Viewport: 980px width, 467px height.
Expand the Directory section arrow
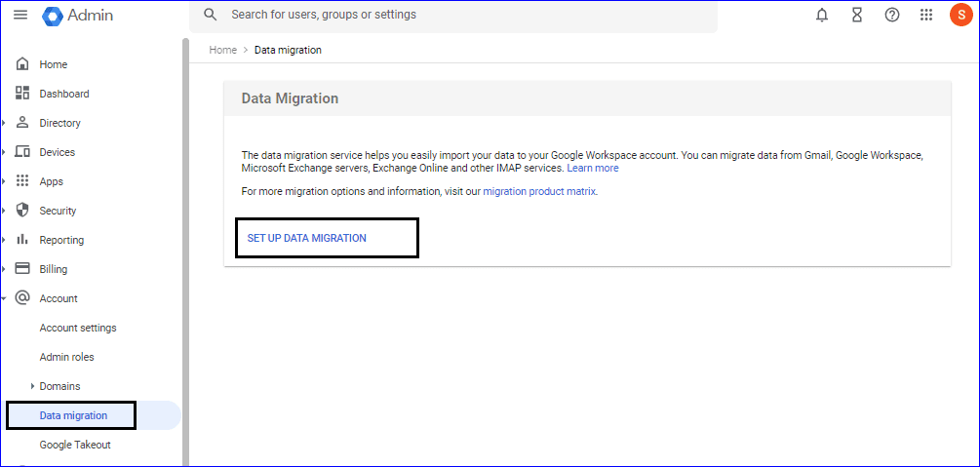(x=4, y=123)
